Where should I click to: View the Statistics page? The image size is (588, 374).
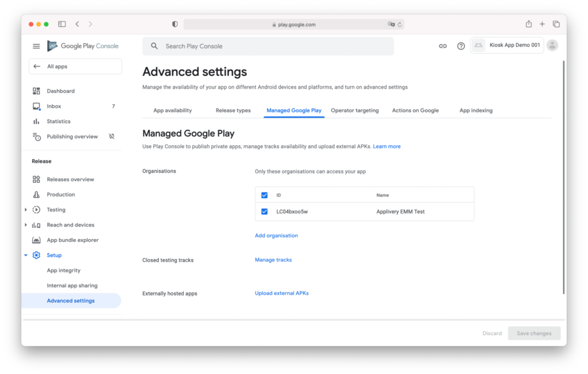pos(60,121)
